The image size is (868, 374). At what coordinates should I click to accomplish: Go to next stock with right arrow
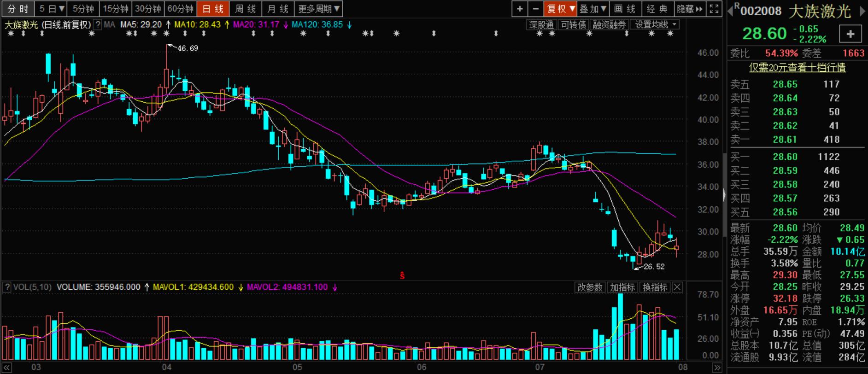(x=862, y=11)
